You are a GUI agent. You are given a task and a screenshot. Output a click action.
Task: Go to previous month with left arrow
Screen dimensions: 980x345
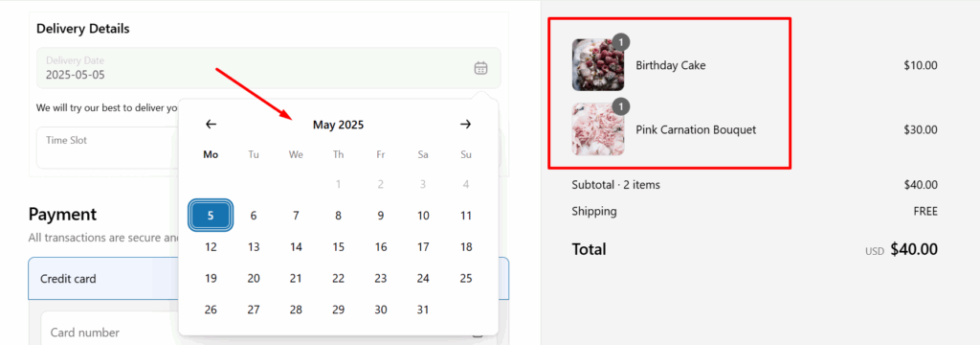pos(212,125)
